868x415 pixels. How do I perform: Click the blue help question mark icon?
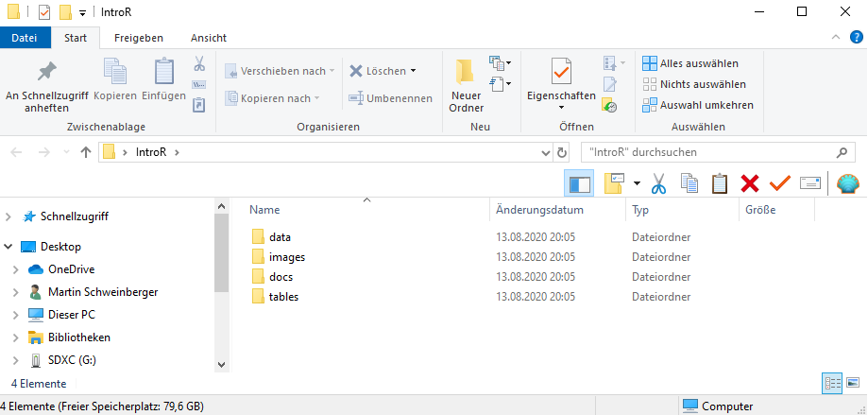tap(856, 38)
